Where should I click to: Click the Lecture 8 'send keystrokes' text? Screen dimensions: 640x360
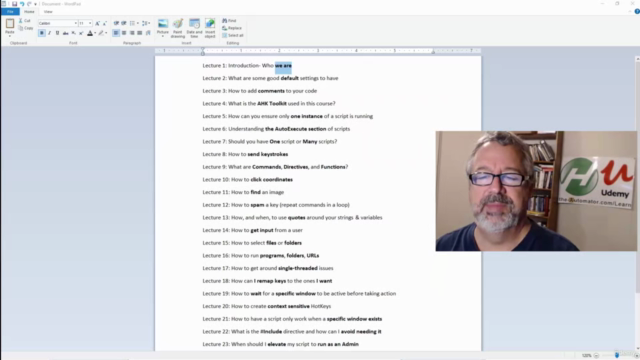coord(268,154)
